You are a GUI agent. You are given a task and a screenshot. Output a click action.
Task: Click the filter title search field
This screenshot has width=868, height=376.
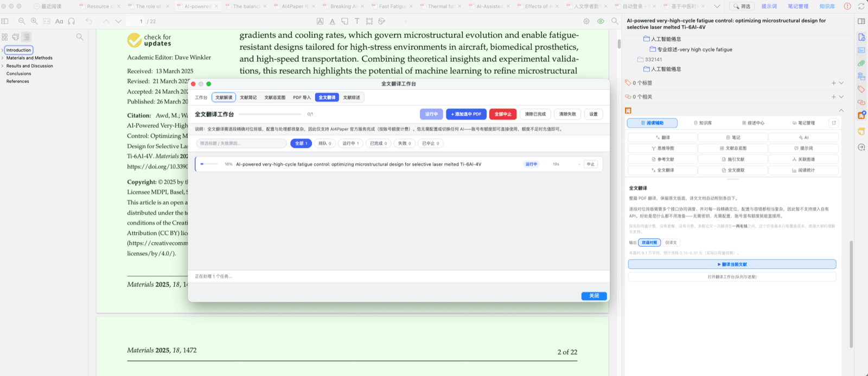pyautogui.click(x=241, y=143)
